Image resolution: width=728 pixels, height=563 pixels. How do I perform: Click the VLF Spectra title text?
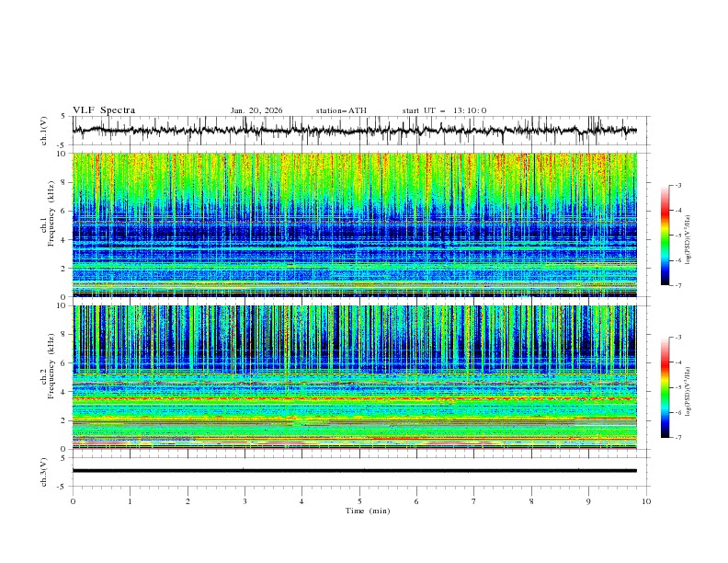pyautogui.click(x=104, y=110)
